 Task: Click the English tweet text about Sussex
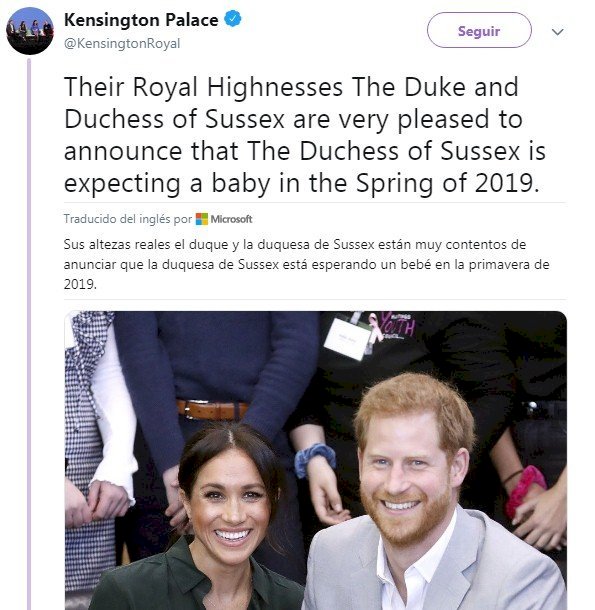coord(304,135)
